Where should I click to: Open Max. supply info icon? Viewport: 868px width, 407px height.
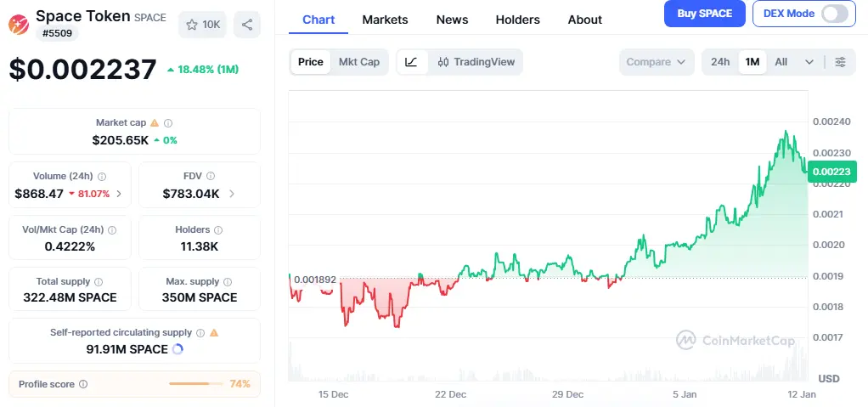click(x=228, y=282)
